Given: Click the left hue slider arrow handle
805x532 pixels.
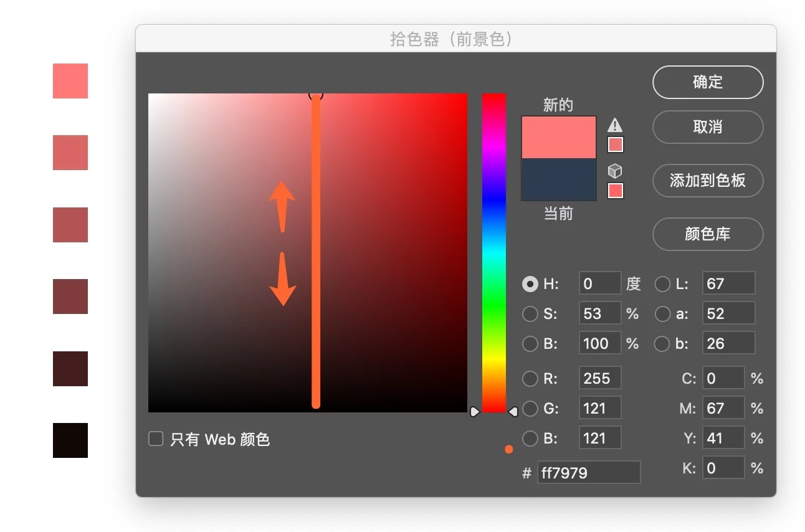Looking at the screenshot, I should (475, 412).
